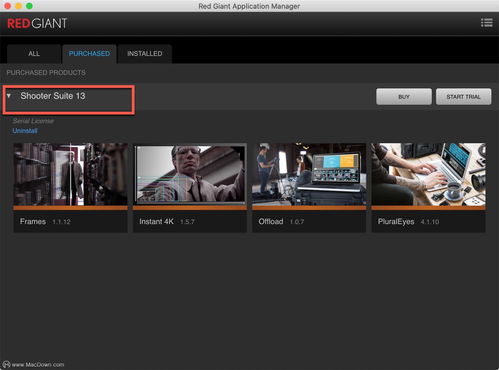Click the PluralEyes name label
Screen dimensions: 499x370
[x=396, y=222]
